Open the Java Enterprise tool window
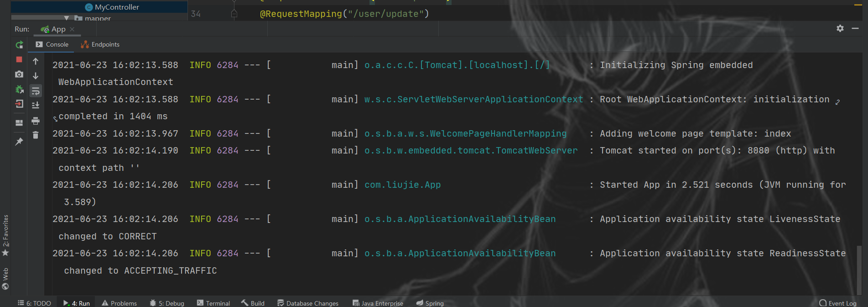Image resolution: width=868 pixels, height=307 pixels. pos(378,303)
